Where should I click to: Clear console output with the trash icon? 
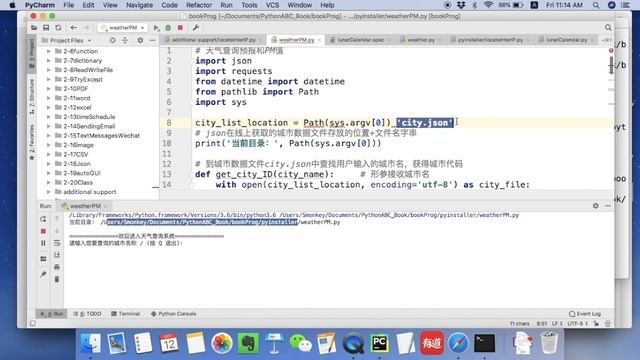point(57,280)
